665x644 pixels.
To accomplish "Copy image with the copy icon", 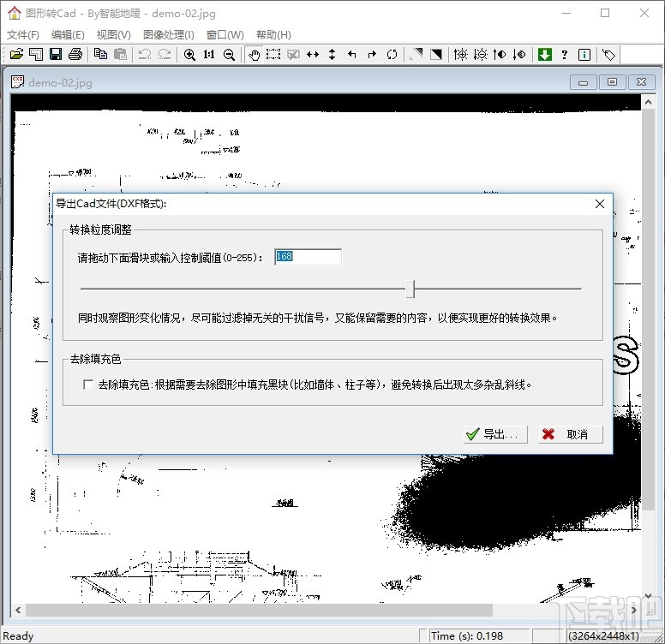I will coord(100,54).
